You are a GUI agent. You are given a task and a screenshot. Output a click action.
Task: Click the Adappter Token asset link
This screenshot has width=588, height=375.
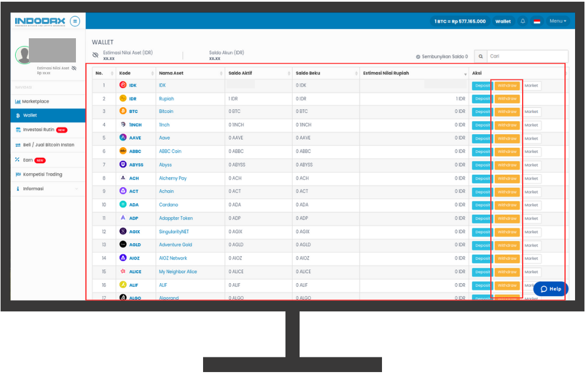[x=176, y=218]
